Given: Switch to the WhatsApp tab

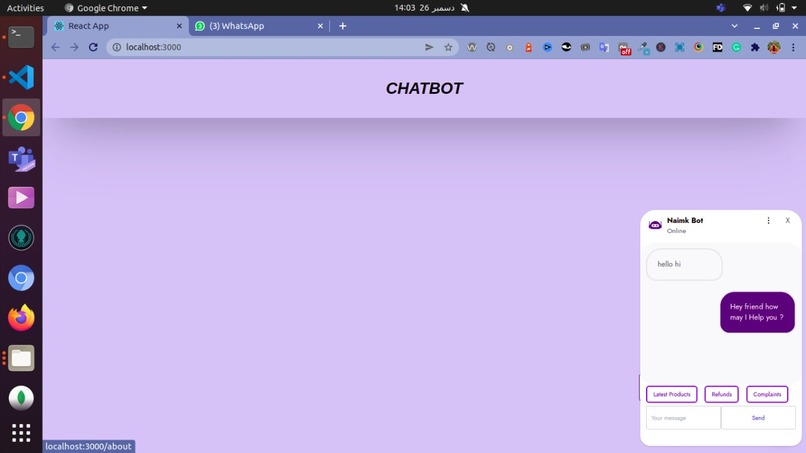Looking at the screenshot, I should [x=259, y=26].
